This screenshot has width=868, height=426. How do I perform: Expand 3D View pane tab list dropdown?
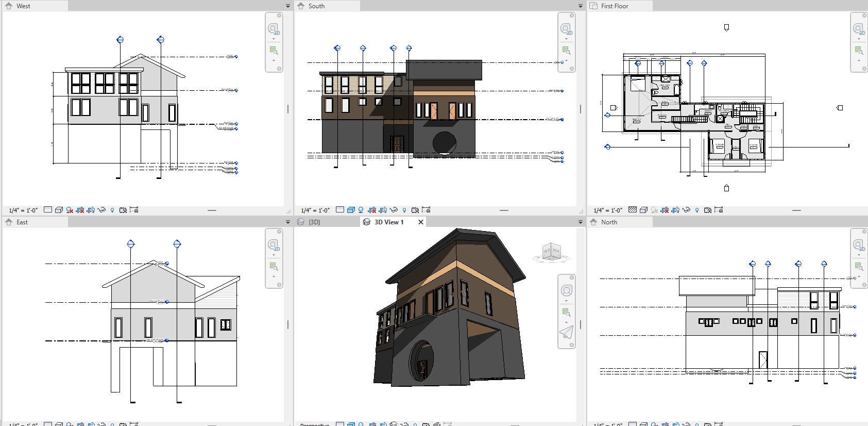[581, 222]
